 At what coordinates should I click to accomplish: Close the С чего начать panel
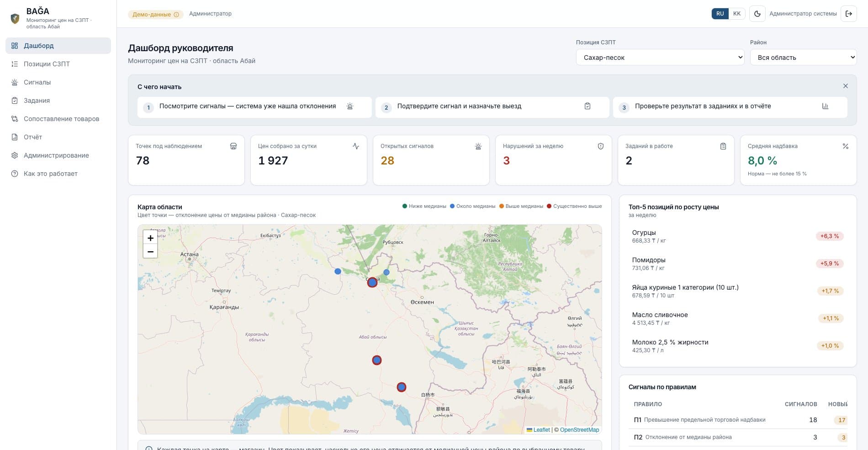point(846,86)
